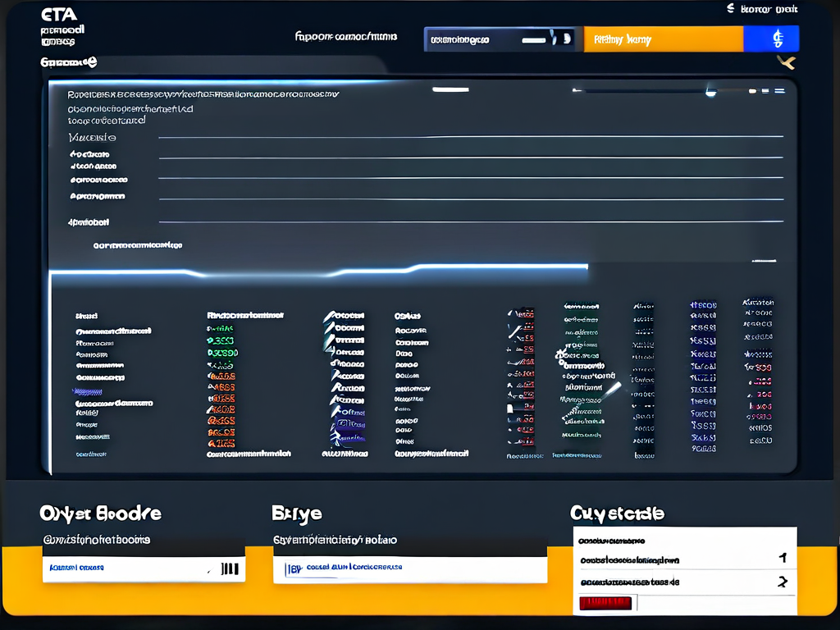
Task: Click the barcode icon in the bottom-left white field
Action: (x=230, y=568)
